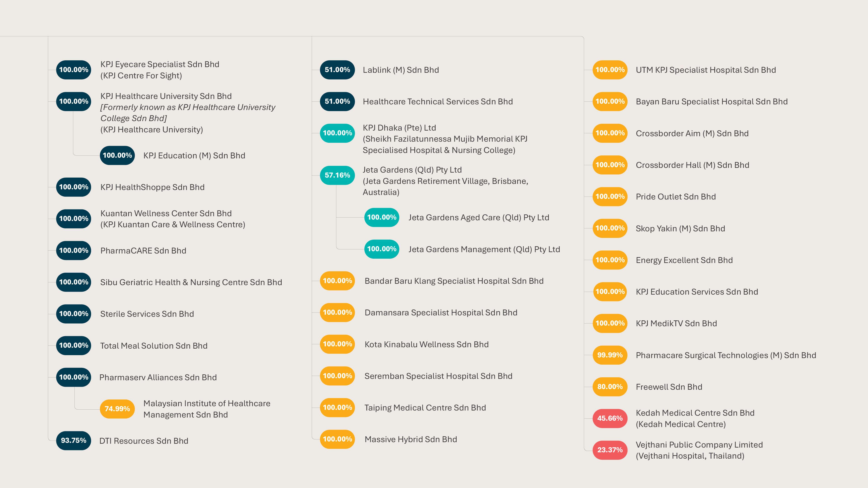Click the KPJ HealthShoppe Sdn Bhd label

(x=152, y=187)
